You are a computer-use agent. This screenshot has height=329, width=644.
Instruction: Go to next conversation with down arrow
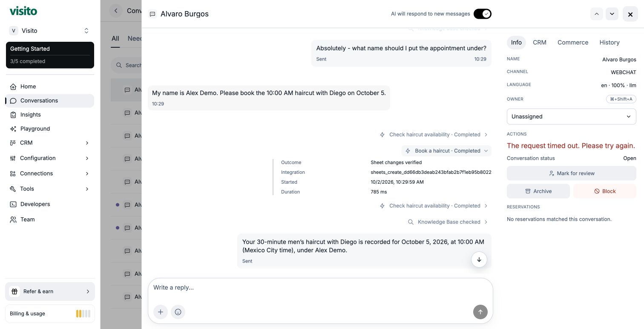pyautogui.click(x=612, y=14)
